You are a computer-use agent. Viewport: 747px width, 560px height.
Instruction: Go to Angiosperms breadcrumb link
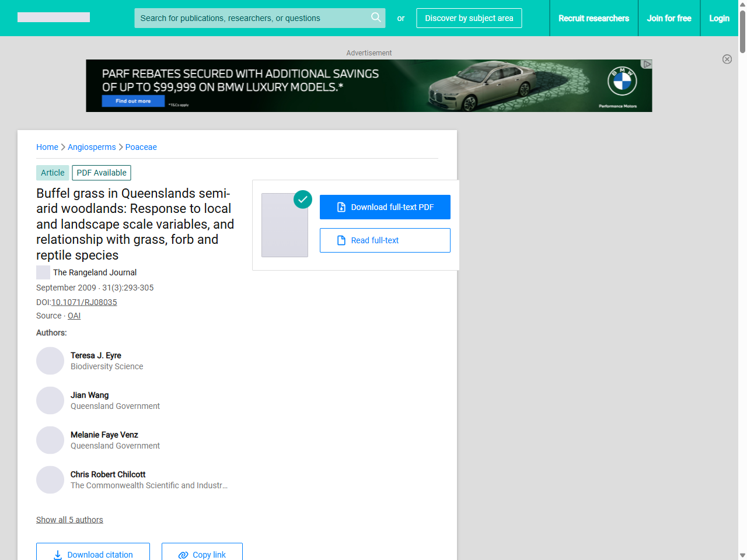[x=92, y=147]
